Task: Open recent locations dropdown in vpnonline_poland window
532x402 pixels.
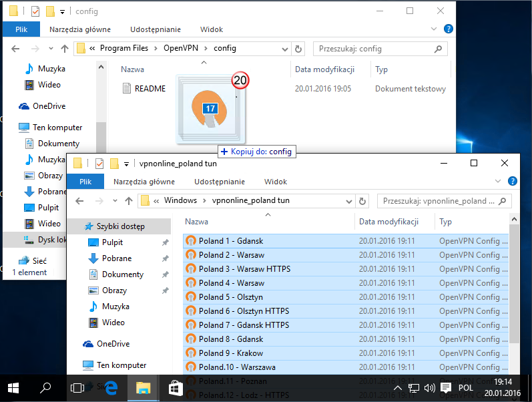Action: pos(115,200)
